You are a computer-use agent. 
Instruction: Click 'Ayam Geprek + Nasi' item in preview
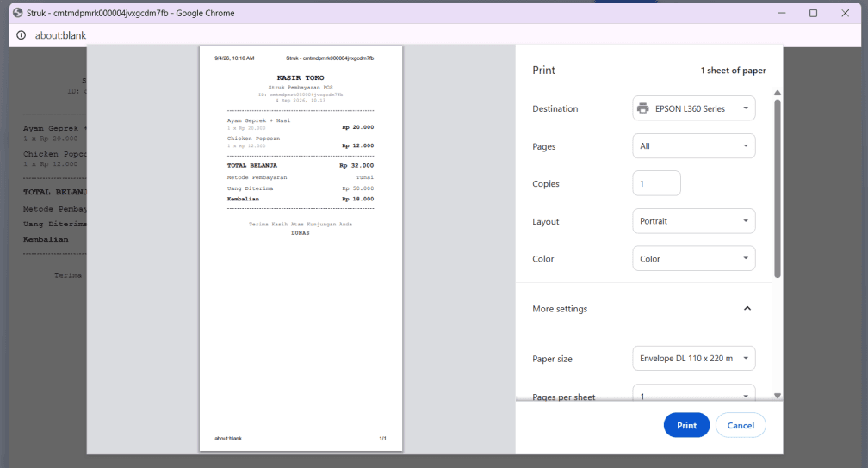click(258, 120)
